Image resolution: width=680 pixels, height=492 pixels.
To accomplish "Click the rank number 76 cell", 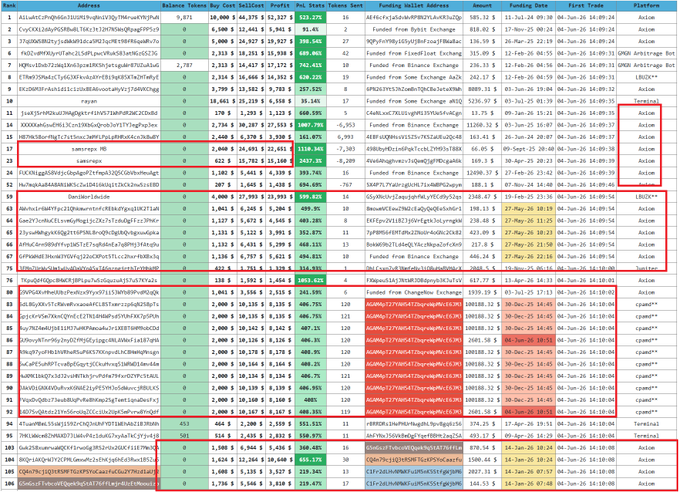I will [x=9, y=280].
